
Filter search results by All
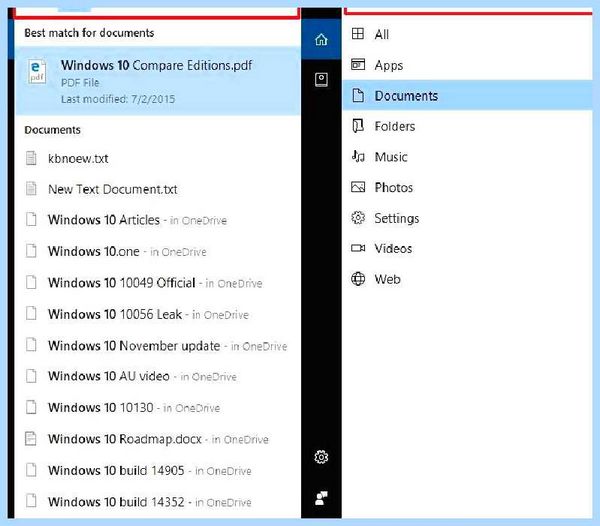tap(467, 34)
